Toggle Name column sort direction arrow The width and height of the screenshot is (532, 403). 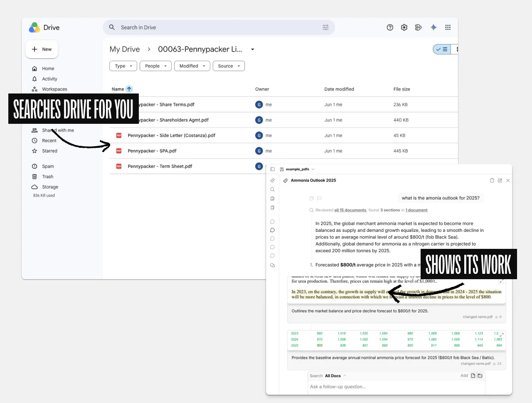pyautogui.click(x=129, y=89)
